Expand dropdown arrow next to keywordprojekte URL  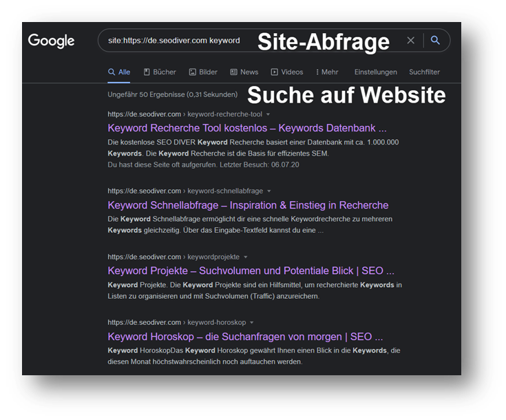tap(246, 257)
